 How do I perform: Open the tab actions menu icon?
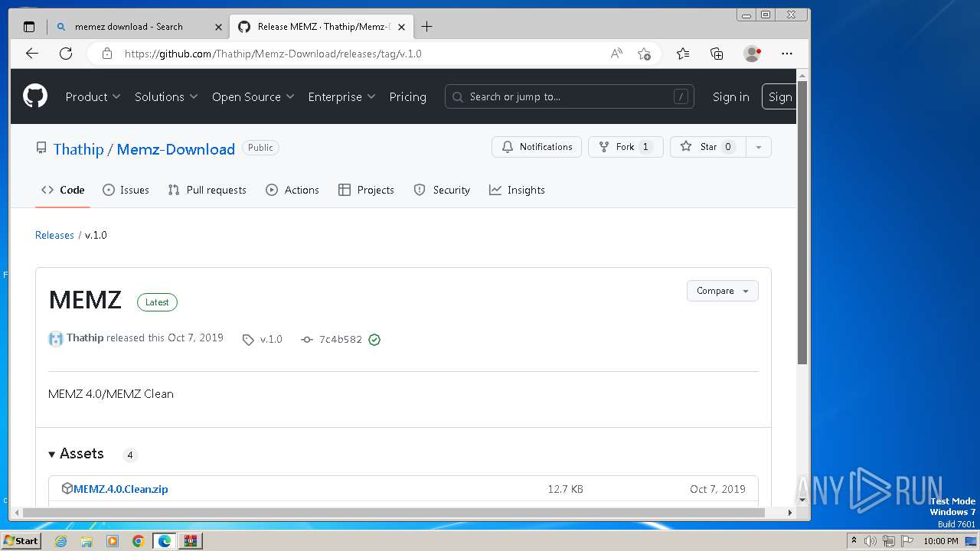29,27
